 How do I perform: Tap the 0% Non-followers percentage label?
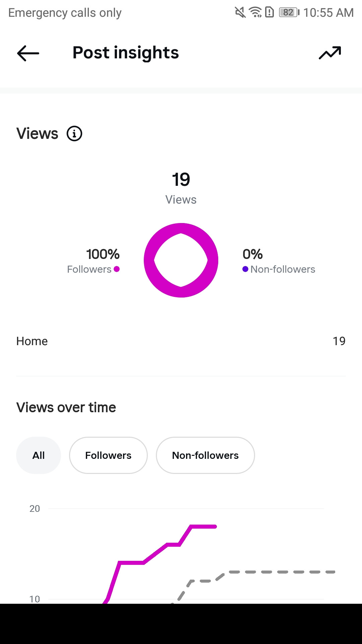click(x=252, y=254)
